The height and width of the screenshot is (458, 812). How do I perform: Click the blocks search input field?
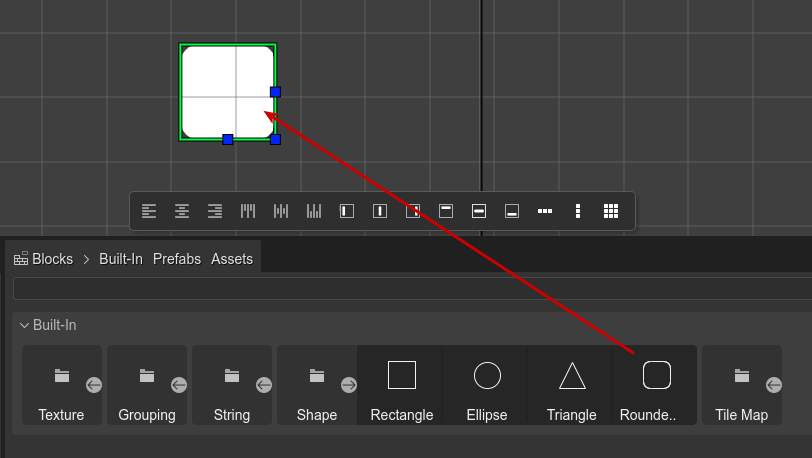[412, 289]
